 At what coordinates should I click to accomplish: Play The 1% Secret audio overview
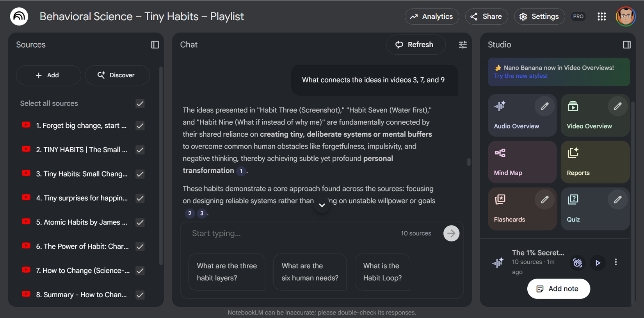tap(598, 263)
